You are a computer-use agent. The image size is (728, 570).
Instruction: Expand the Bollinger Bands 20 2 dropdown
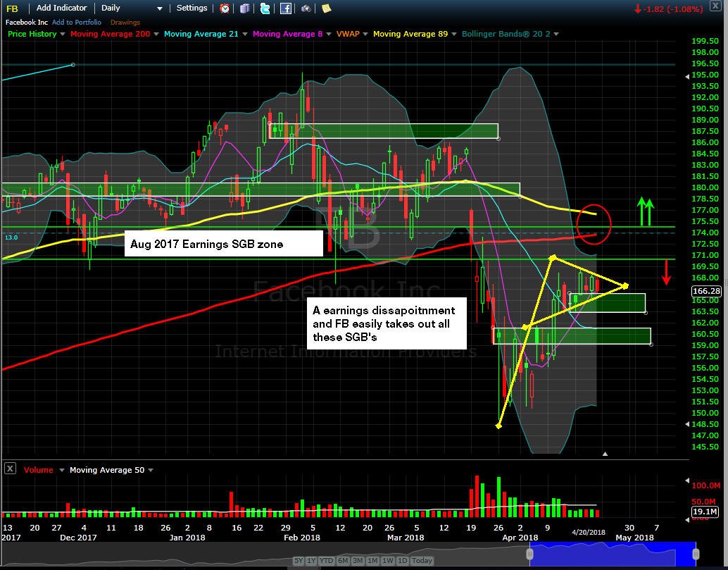[x=556, y=34]
